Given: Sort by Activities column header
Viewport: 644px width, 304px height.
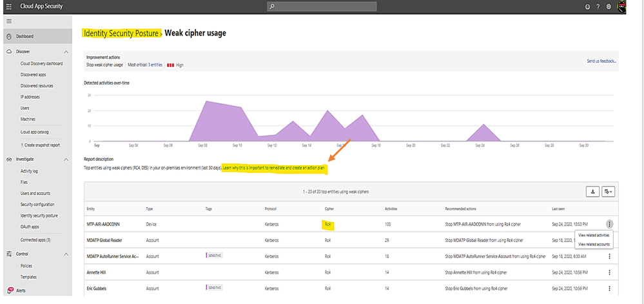Looking at the screenshot, I should coord(391,209).
